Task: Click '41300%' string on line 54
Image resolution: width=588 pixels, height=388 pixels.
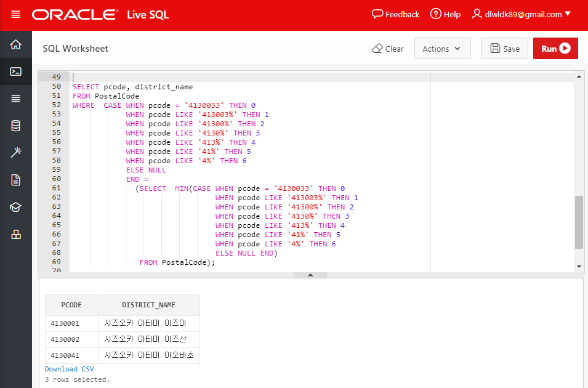Action: point(215,124)
